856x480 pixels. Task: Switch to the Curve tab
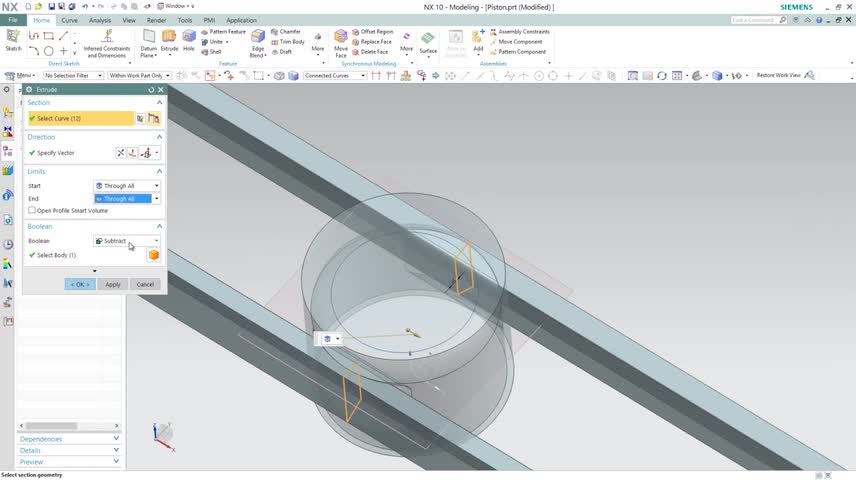69,20
